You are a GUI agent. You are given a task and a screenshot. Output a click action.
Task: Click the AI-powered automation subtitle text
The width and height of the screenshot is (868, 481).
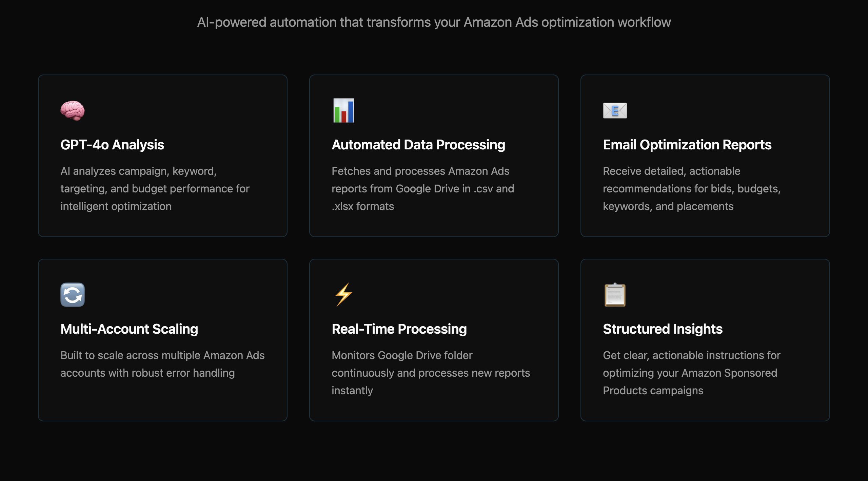[x=434, y=22]
